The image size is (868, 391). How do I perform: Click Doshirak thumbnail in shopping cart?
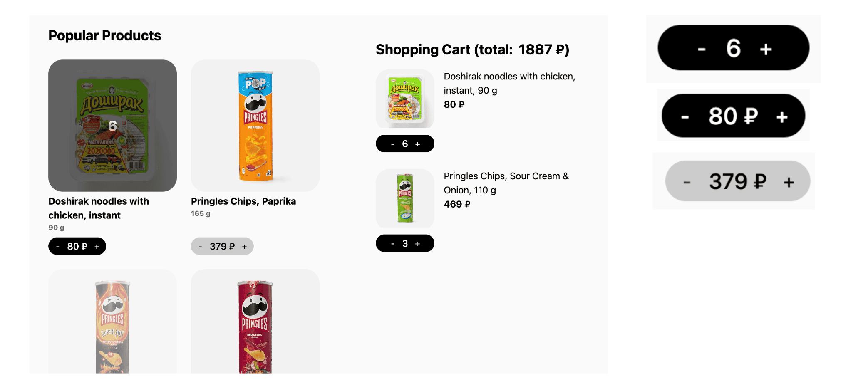pyautogui.click(x=405, y=98)
